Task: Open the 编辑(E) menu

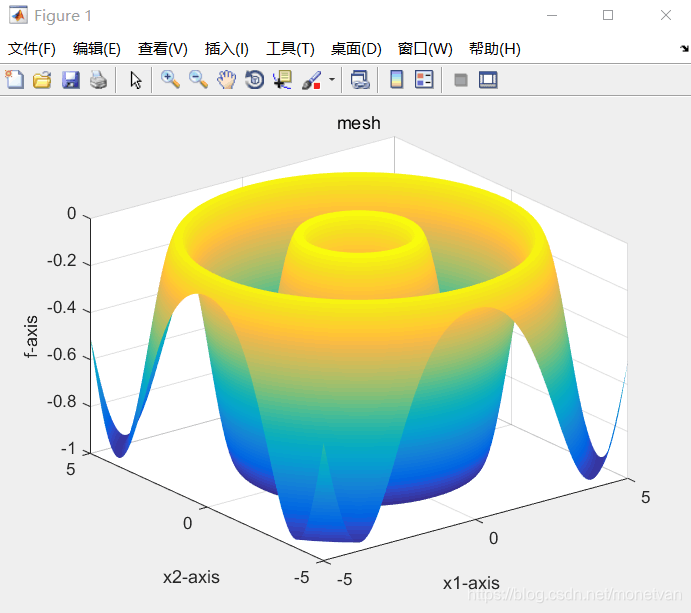Action: pos(97,48)
